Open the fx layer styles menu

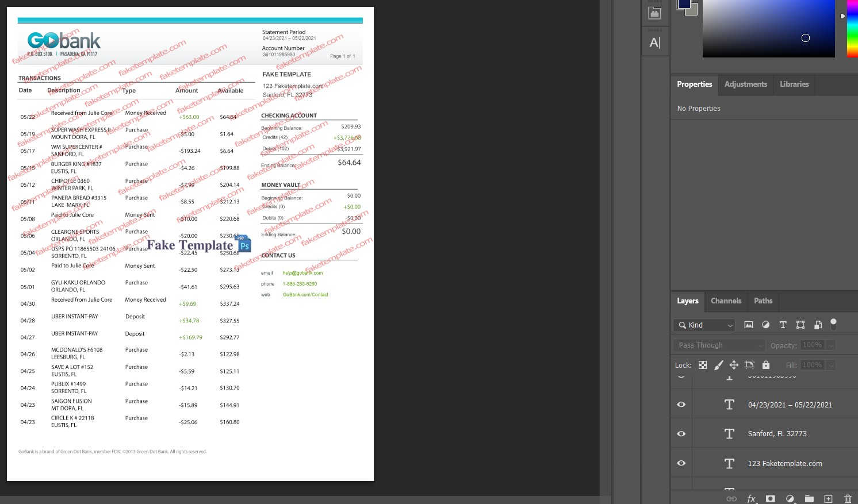[x=751, y=499]
